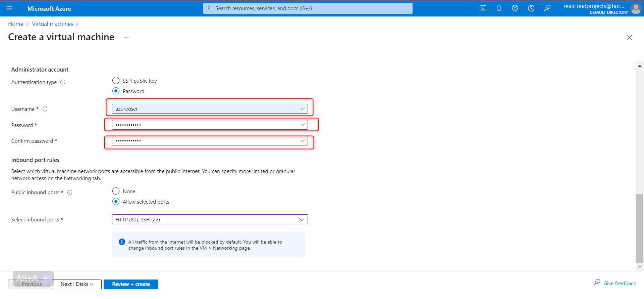The height and width of the screenshot is (299, 644).
Task: Click the Confirm password field
Action: click(x=210, y=141)
